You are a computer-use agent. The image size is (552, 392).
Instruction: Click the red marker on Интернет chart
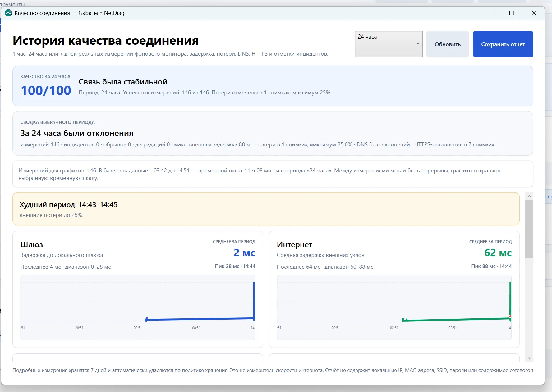[x=510, y=317]
